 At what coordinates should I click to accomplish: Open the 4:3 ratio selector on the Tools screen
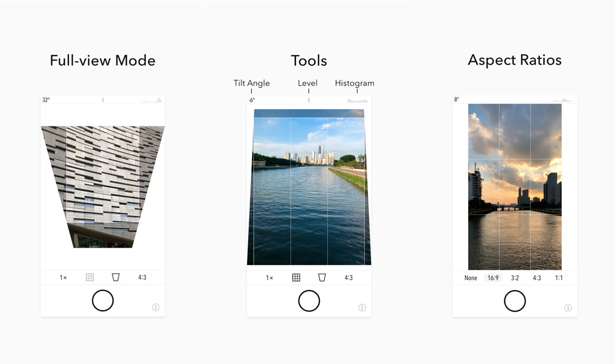click(x=348, y=278)
